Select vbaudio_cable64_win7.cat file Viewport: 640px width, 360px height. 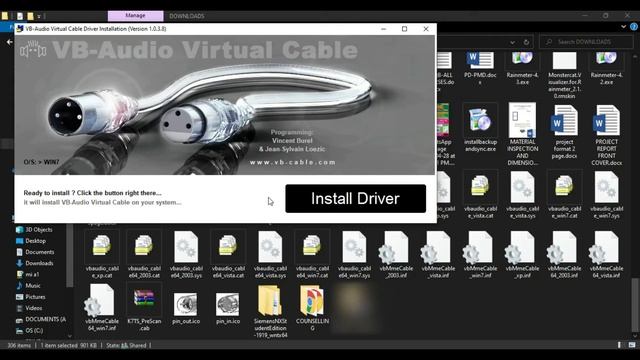tap(312, 254)
